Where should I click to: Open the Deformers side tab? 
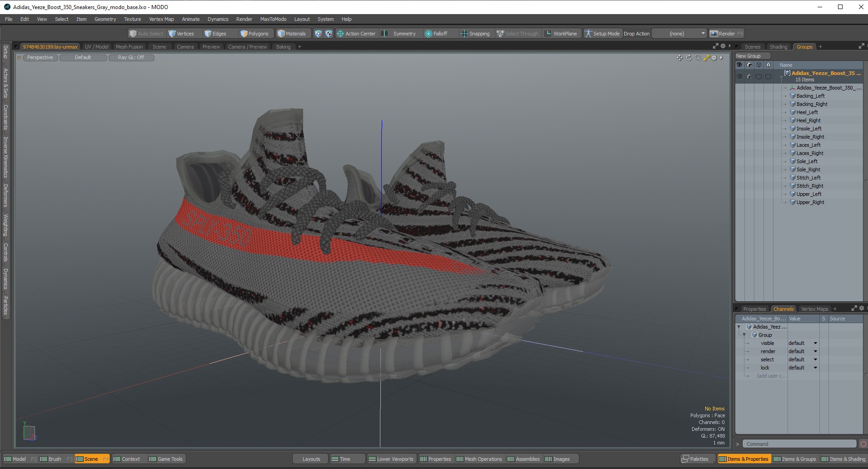click(5, 195)
